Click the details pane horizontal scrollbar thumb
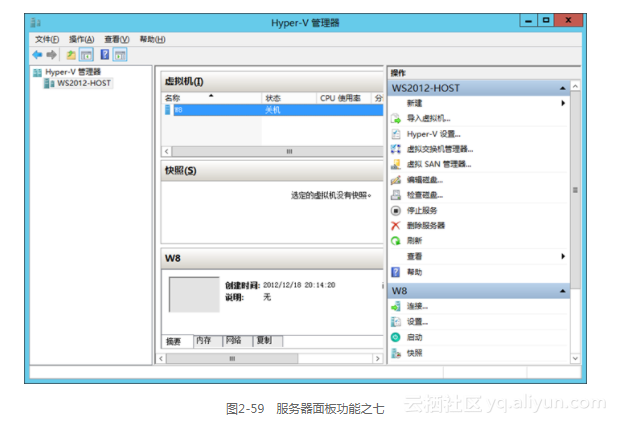This screenshot has width=617, height=424. point(233,359)
